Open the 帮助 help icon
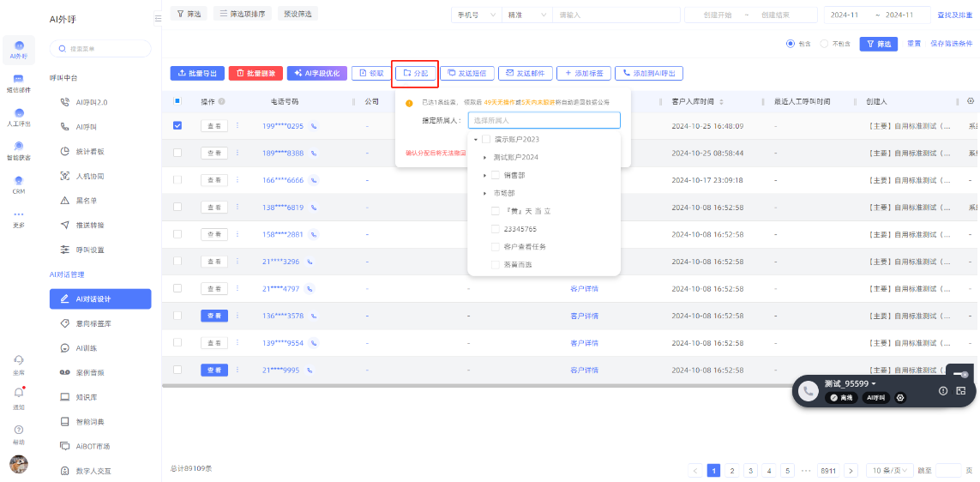980x482 pixels. coord(19,429)
